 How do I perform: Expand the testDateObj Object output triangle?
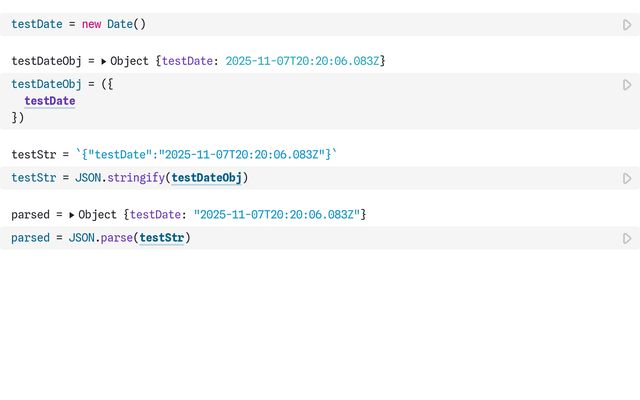pos(104,61)
